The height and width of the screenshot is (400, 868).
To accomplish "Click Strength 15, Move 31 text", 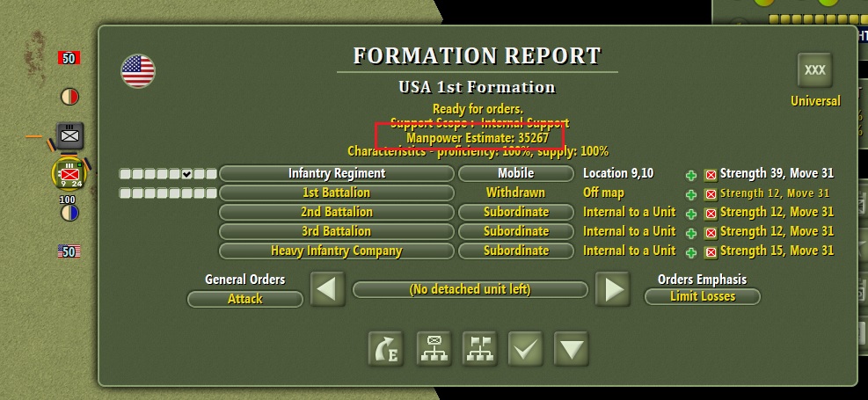I will [777, 251].
